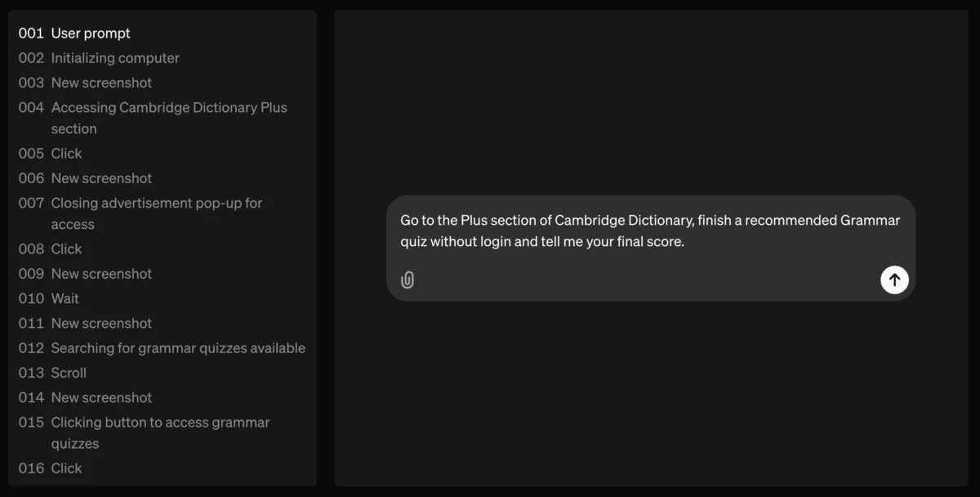Select step 008 Click
980x497 pixels.
(x=66, y=249)
